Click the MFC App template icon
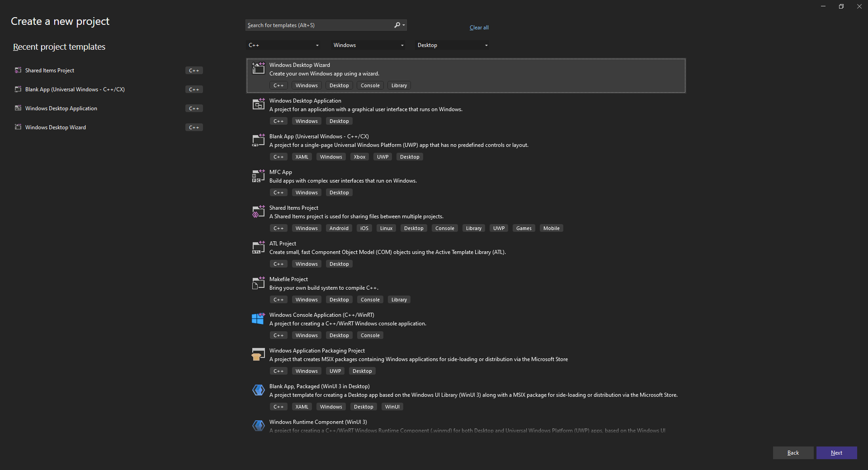 258,175
